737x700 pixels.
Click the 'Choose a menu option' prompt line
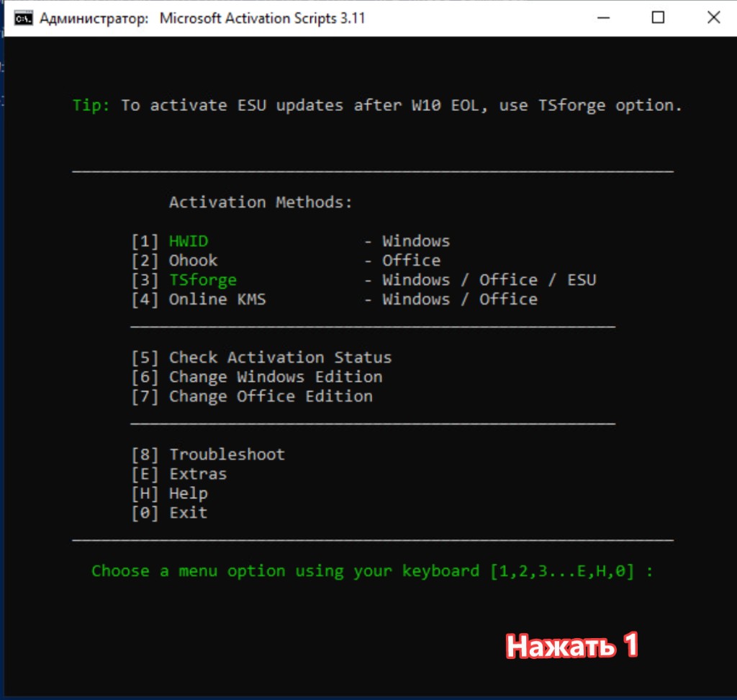coord(372,571)
